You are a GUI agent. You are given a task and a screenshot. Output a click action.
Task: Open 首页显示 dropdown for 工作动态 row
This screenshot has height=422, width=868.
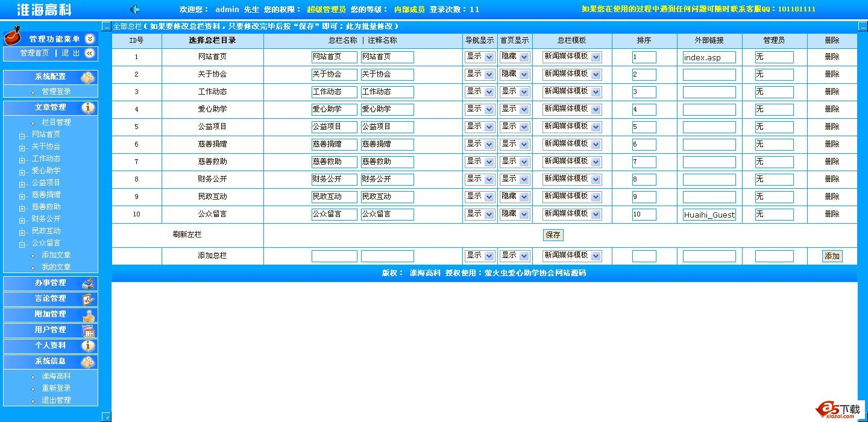(515, 92)
